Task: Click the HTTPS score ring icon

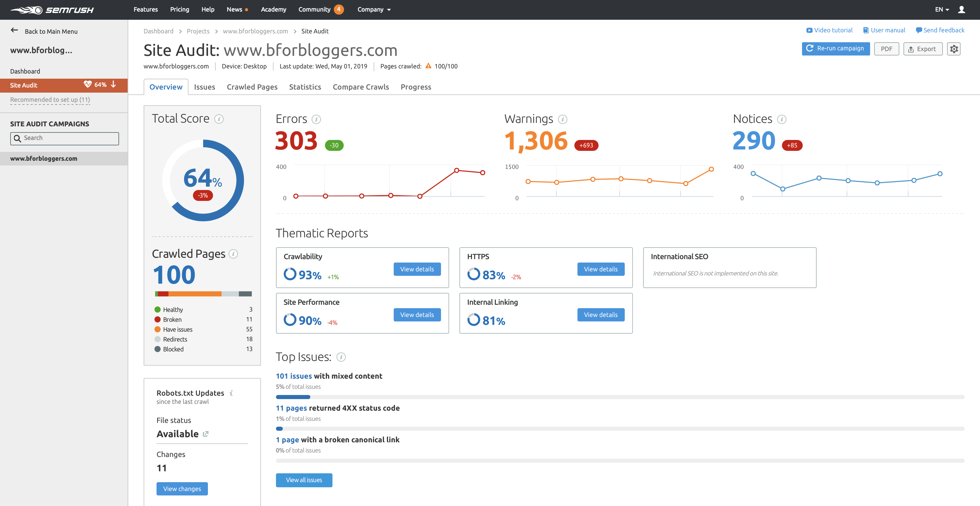Action: coord(474,274)
